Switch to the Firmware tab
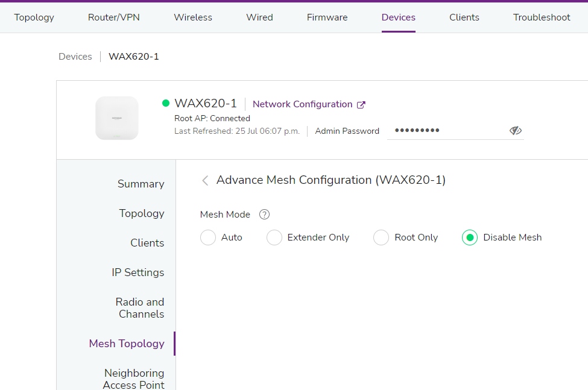Viewport: 588px width, 390px height. pyautogui.click(x=327, y=17)
